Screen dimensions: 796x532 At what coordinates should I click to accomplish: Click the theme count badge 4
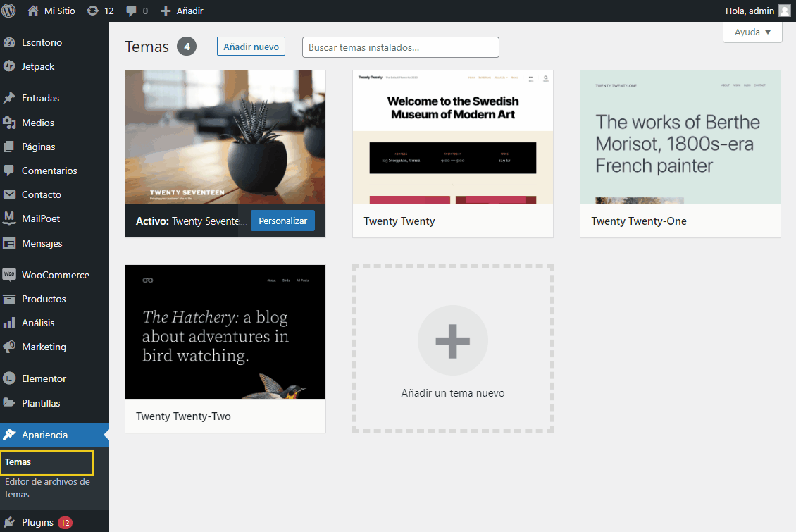coord(187,47)
